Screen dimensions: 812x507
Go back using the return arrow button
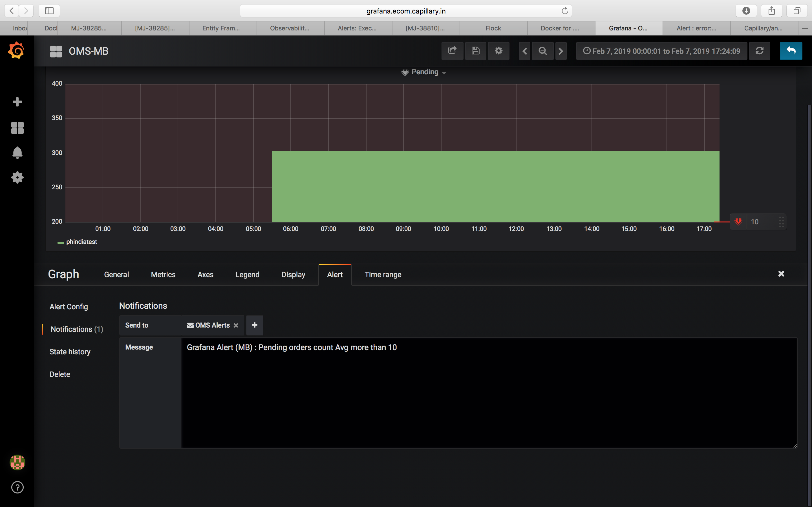coord(791,51)
